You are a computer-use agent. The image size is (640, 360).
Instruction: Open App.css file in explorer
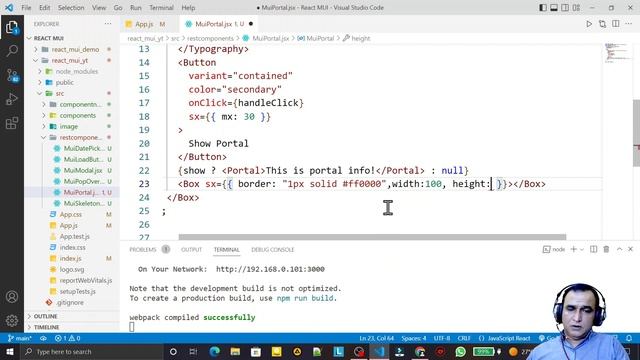pyautogui.click(x=72, y=214)
